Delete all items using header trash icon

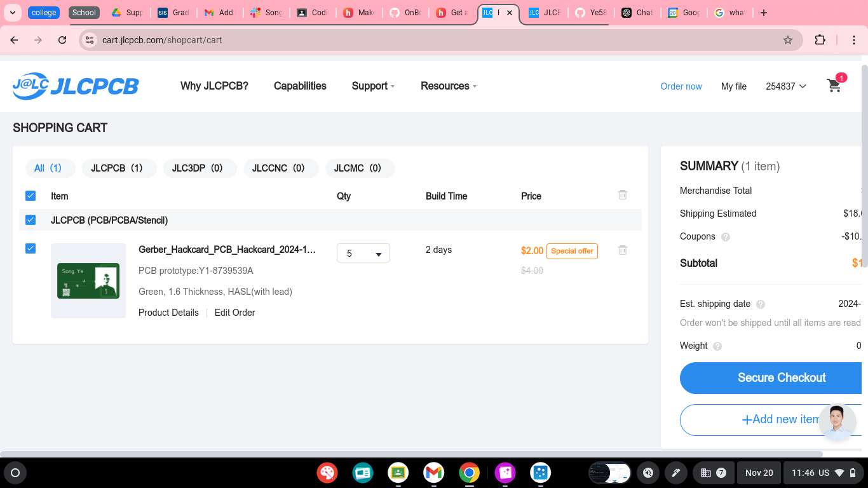(x=623, y=195)
